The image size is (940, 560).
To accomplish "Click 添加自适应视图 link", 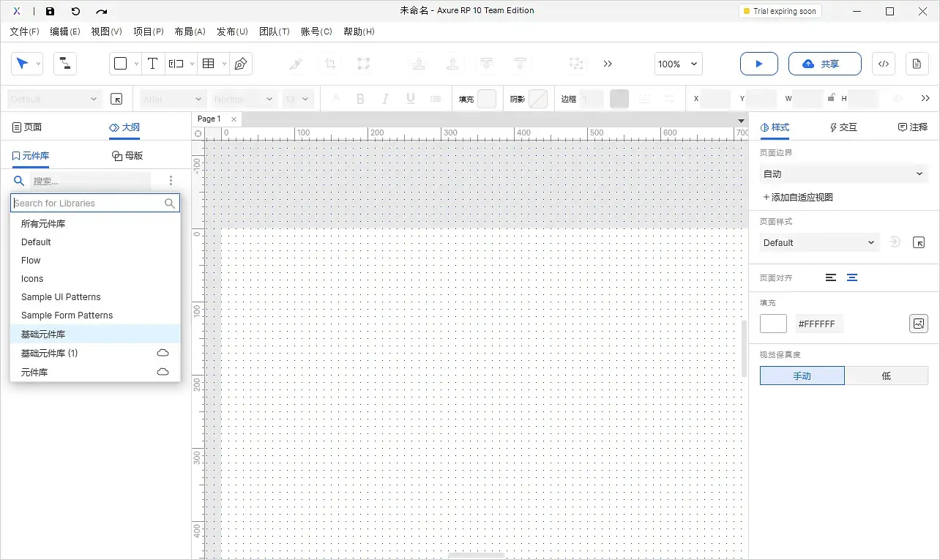I will pyautogui.click(x=797, y=196).
